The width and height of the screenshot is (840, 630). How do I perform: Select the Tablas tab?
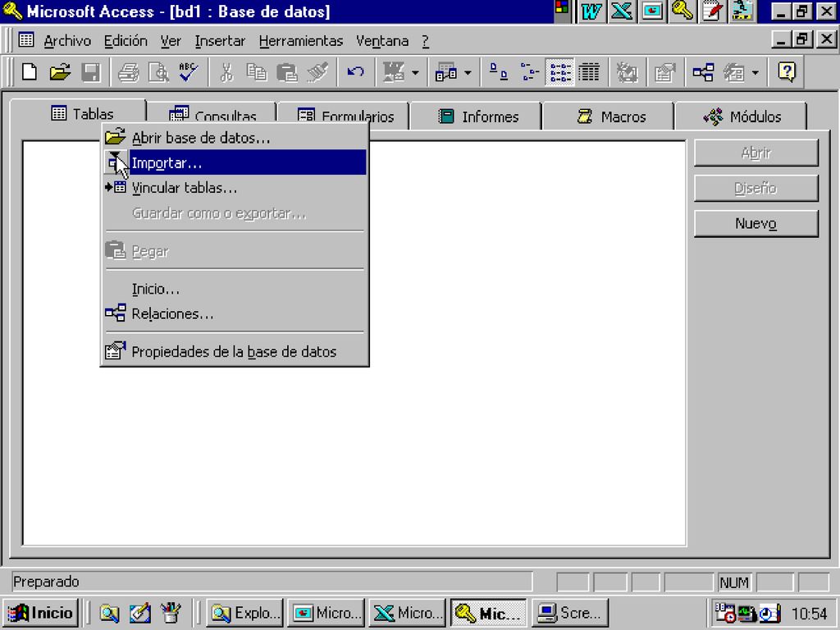pyautogui.click(x=82, y=113)
